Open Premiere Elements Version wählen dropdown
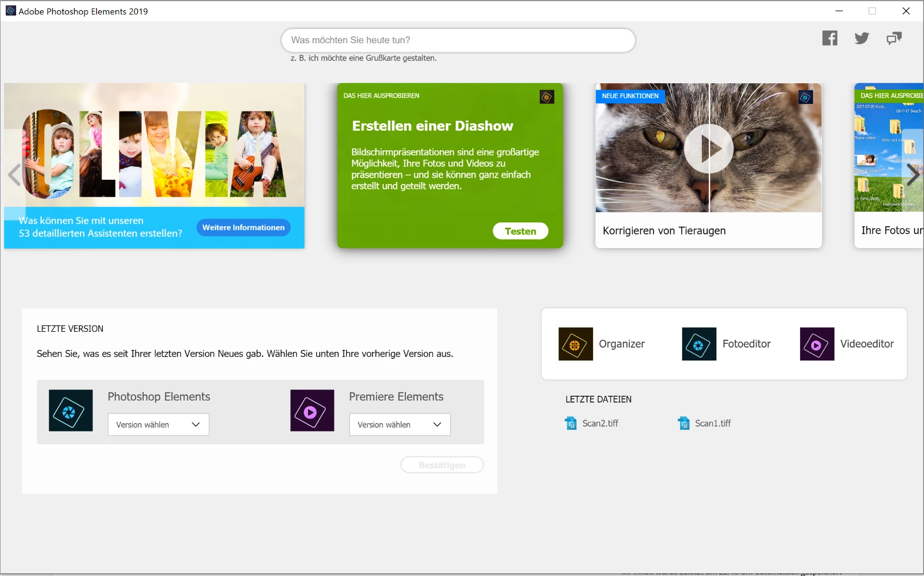Image resolution: width=924 pixels, height=576 pixels. (x=400, y=425)
